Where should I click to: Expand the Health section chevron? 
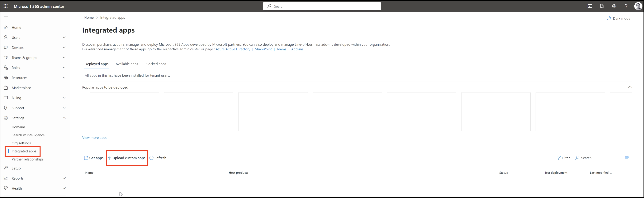[64, 188]
